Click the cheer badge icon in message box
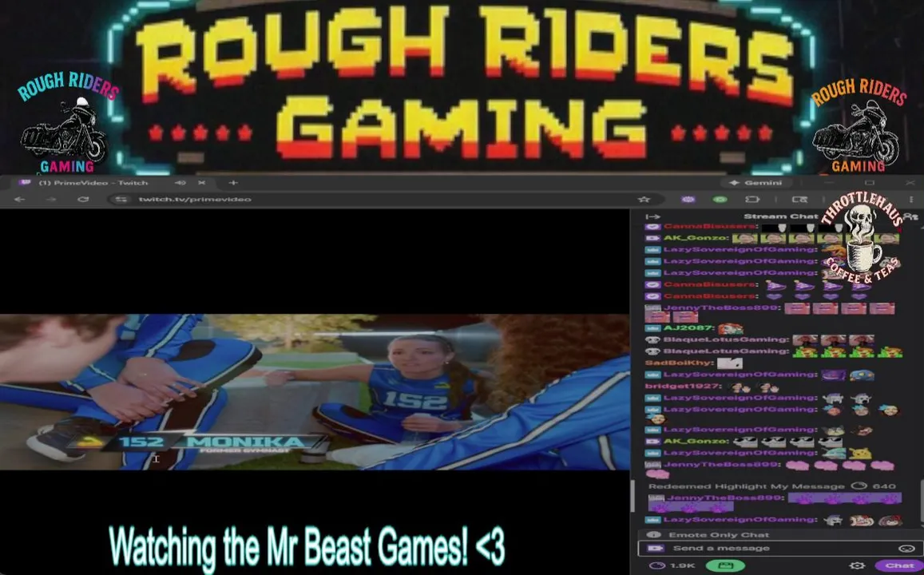The width and height of the screenshot is (924, 575). [655, 548]
